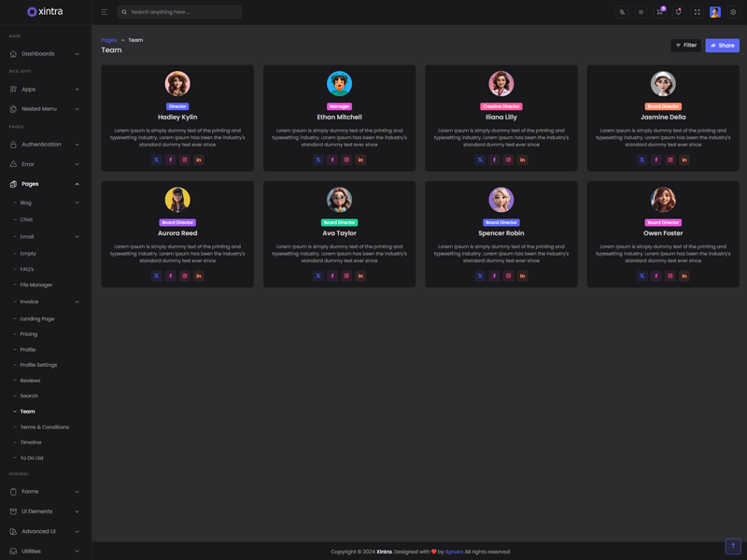Click Aurora Reed's X (Twitter) icon
This screenshot has height=560, width=747.
(x=156, y=276)
